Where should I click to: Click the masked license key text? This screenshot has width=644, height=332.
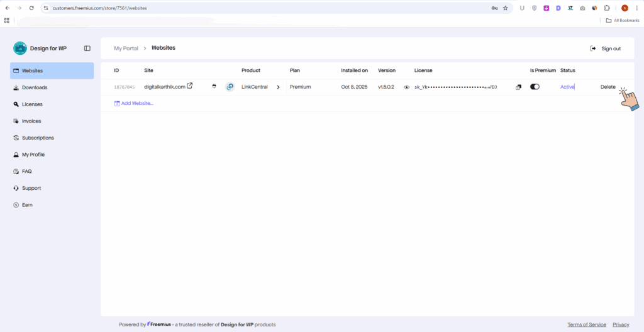coord(455,87)
